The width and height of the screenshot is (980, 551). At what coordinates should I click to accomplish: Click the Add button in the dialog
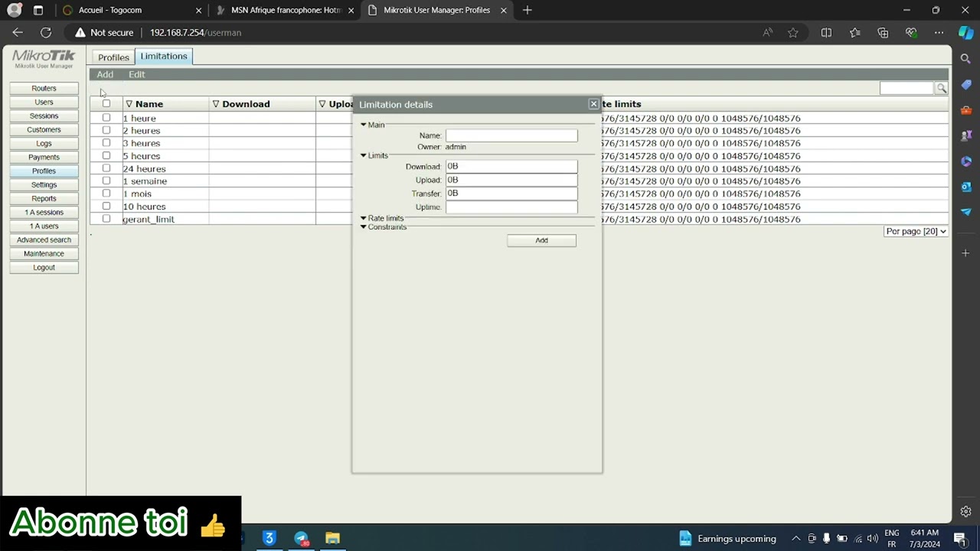tap(541, 240)
